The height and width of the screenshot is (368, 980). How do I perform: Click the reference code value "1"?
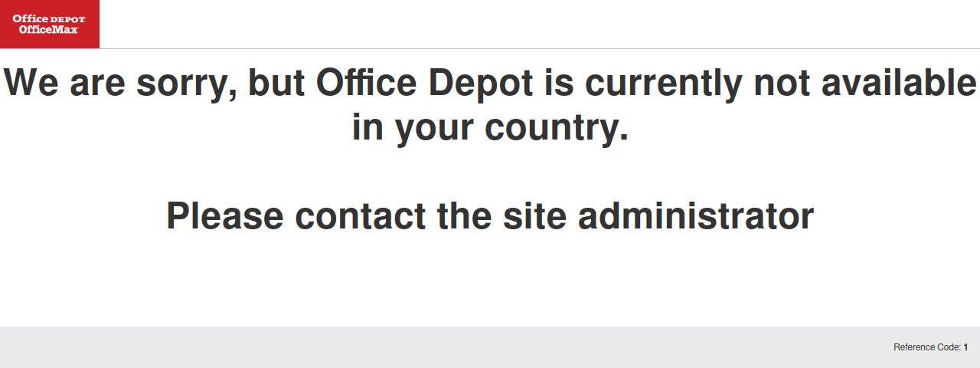(x=966, y=347)
